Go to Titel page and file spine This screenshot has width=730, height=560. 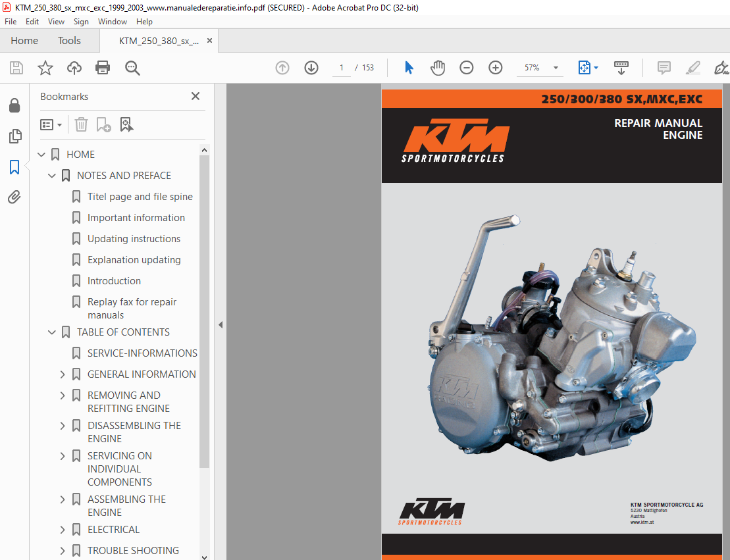140,197
